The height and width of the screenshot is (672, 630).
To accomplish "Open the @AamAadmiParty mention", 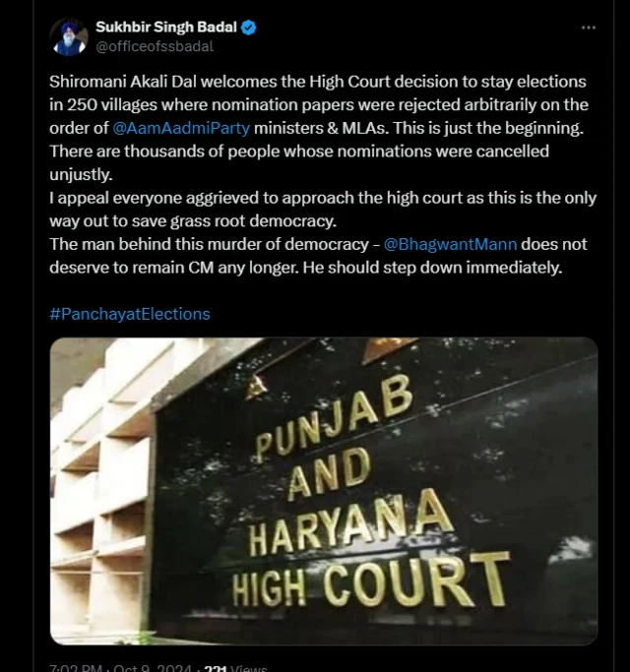I will tap(181, 128).
